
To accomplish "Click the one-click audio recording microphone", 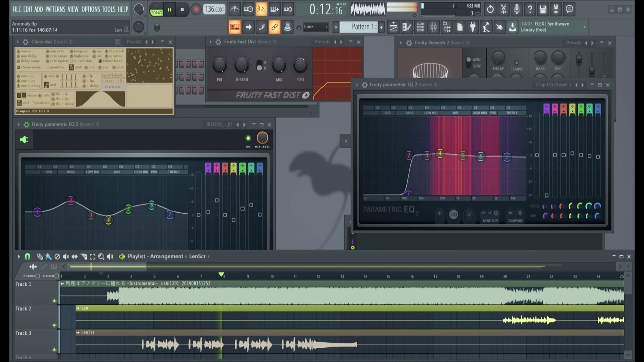I will click(516, 9).
